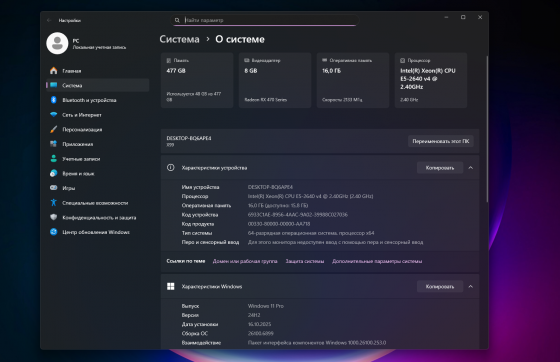Click the storage icon on Память card
Screen dimensions: 560x362
(x=169, y=61)
